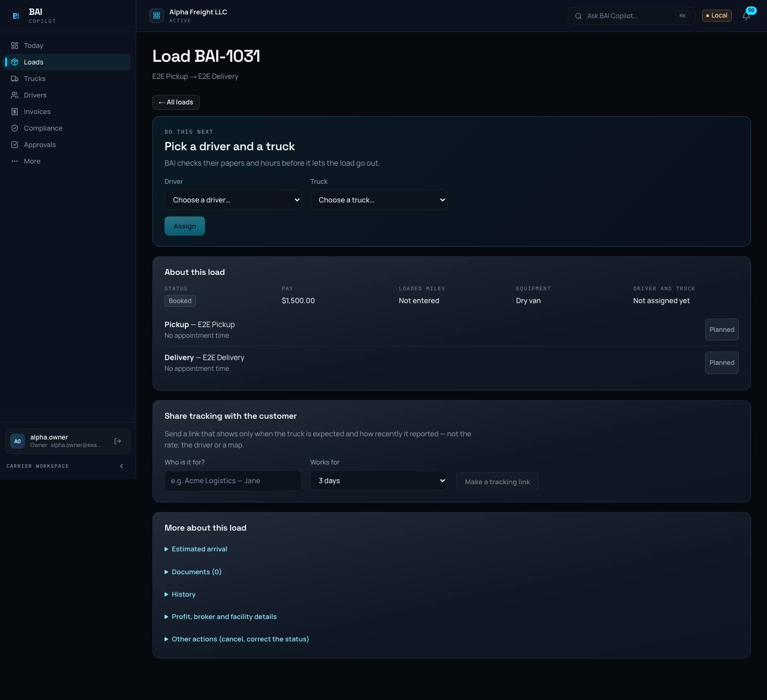Viewport: 767px width, 700px height.
Task: Expand Estimated arrival section
Action: coord(196,549)
